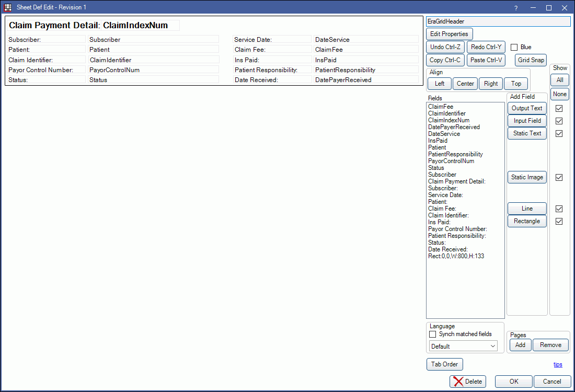This screenshot has height=392, width=575.
Task: Click the Sheet Def Edit window icon
Action: coord(8,8)
